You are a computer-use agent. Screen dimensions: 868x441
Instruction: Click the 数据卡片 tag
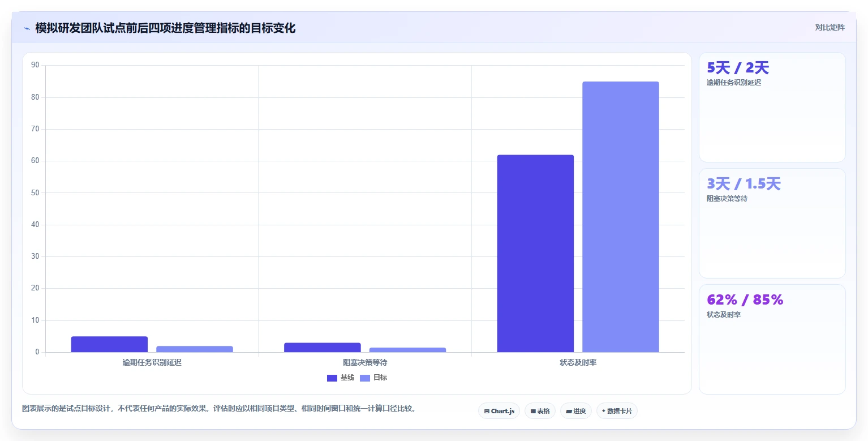pyautogui.click(x=617, y=411)
